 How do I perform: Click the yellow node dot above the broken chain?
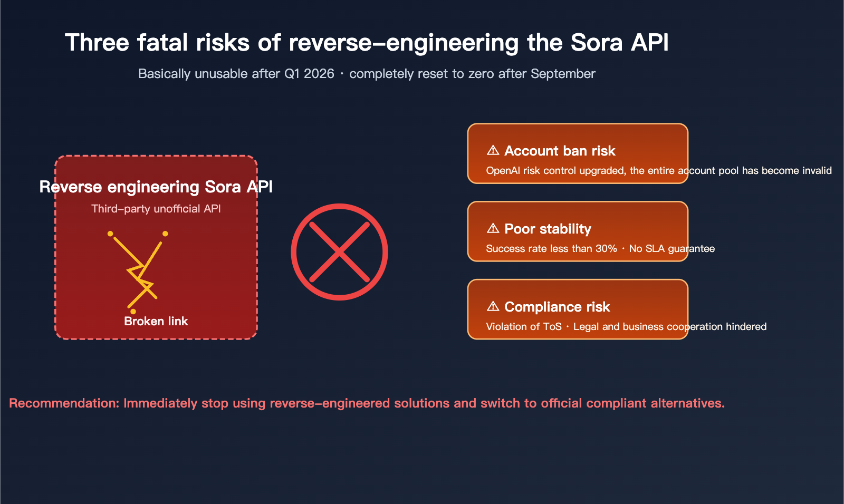[110, 233]
